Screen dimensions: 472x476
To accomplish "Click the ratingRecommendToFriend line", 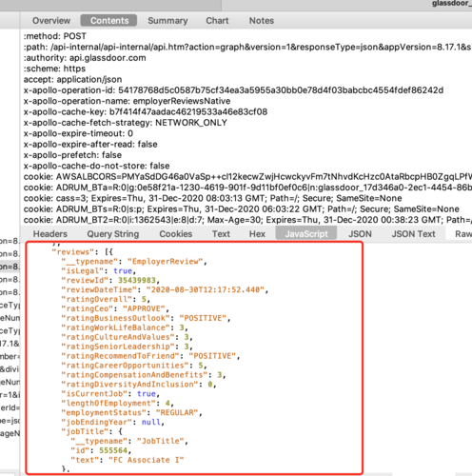I will pyautogui.click(x=150, y=356).
